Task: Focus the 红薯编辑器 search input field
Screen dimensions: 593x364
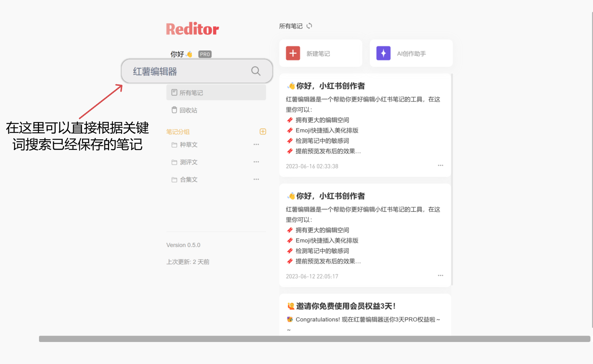Action: pyautogui.click(x=197, y=71)
